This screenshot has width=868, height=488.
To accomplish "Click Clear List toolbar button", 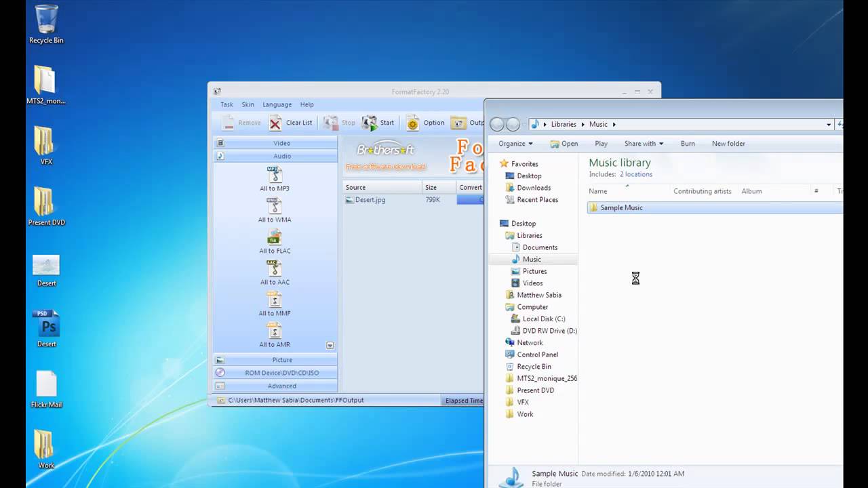I will click(x=290, y=123).
